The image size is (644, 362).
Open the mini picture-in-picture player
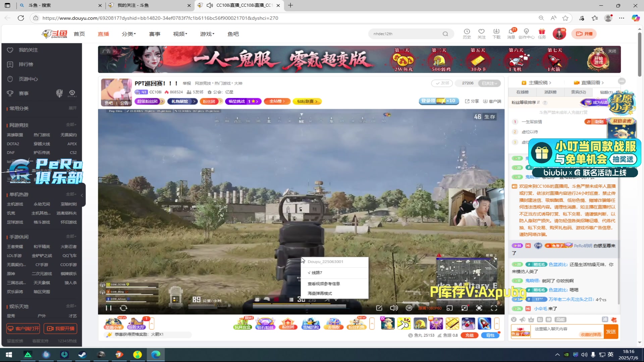(450, 308)
